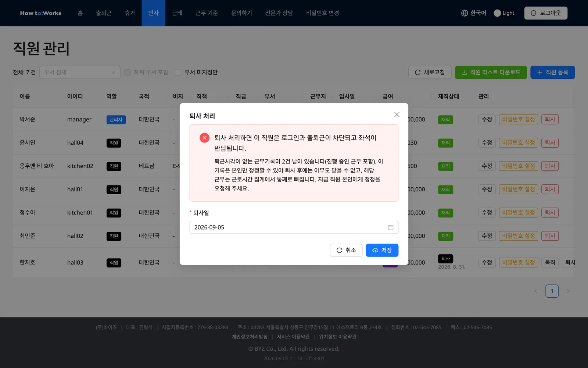Screen dimensions: 588x368
Task: Cancel with the 취소 button
Action: click(x=346, y=250)
